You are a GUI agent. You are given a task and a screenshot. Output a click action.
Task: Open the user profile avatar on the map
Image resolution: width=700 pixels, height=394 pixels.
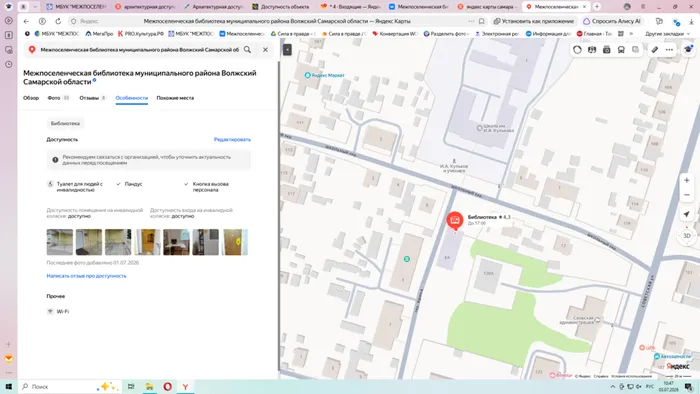[688, 50]
